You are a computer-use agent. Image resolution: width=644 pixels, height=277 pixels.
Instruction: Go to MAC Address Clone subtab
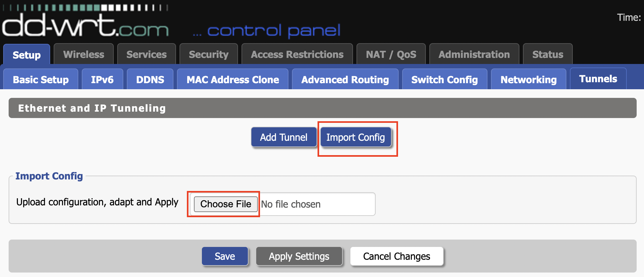coord(233,80)
